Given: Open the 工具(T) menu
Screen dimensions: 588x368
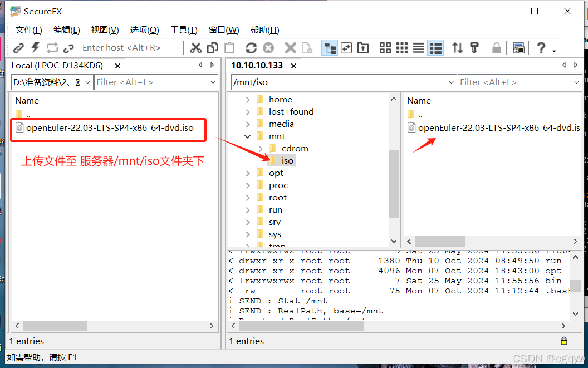Looking at the screenshot, I should [184, 30].
